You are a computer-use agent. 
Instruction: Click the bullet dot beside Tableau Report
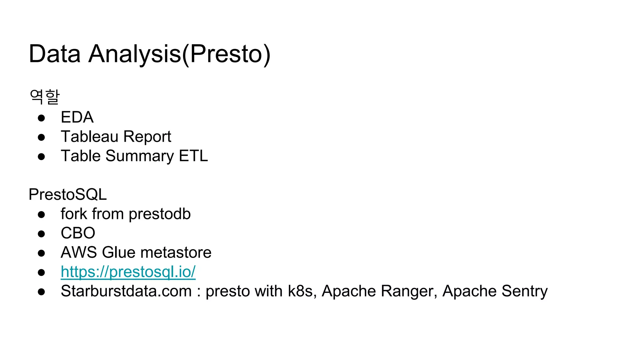tap(41, 137)
